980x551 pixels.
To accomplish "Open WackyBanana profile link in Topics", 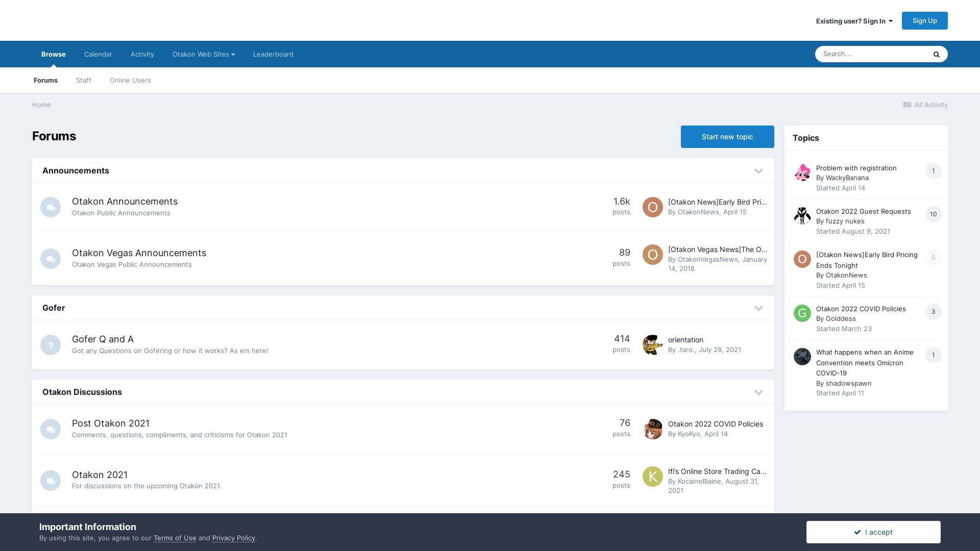I will (847, 178).
